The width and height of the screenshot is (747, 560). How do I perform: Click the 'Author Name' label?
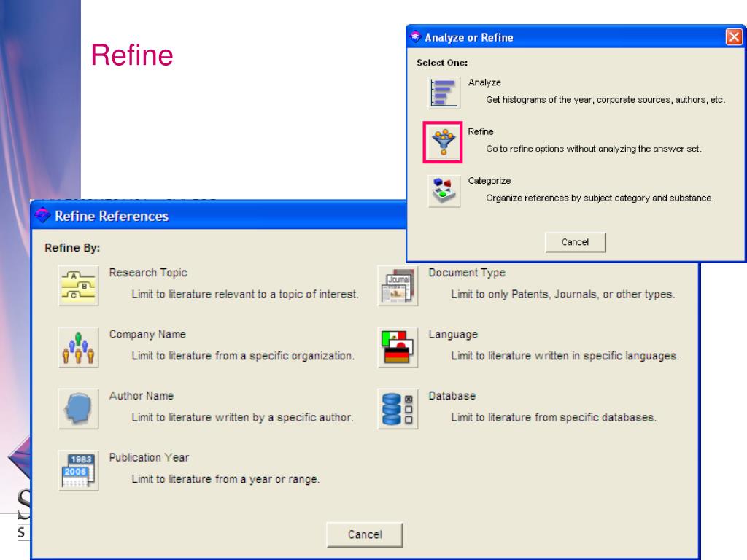(141, 396)
